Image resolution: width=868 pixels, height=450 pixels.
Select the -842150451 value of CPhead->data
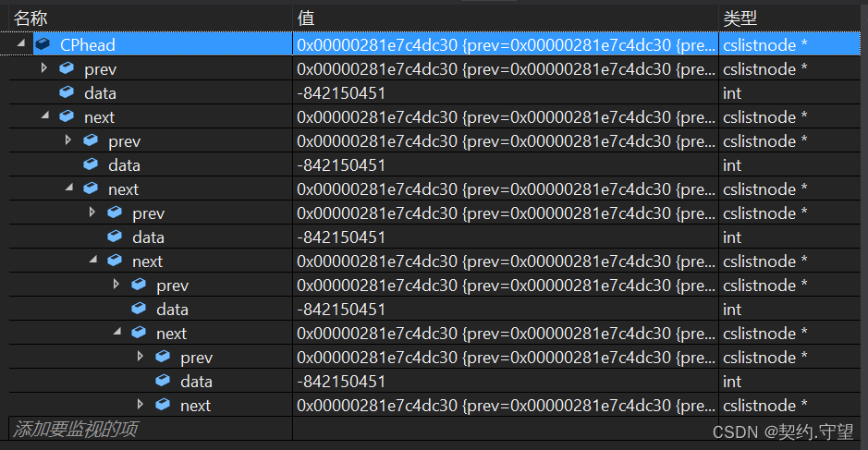point(341,93)
